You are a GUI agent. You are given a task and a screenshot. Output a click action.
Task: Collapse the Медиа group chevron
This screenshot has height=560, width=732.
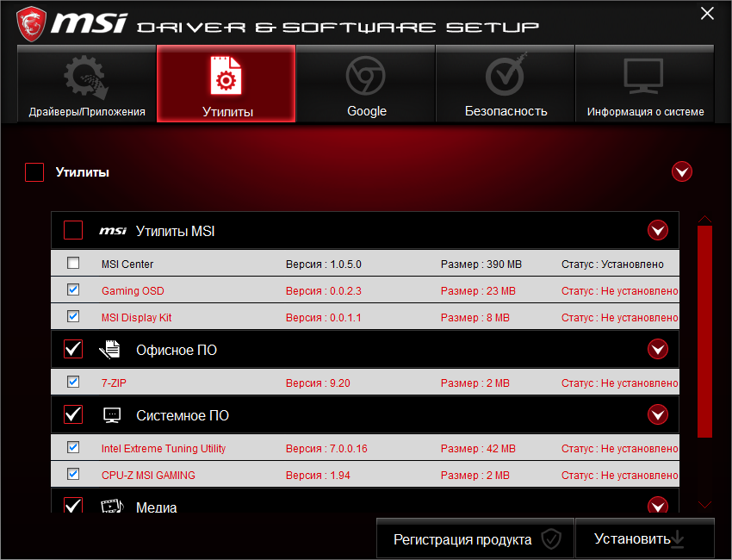658,505
